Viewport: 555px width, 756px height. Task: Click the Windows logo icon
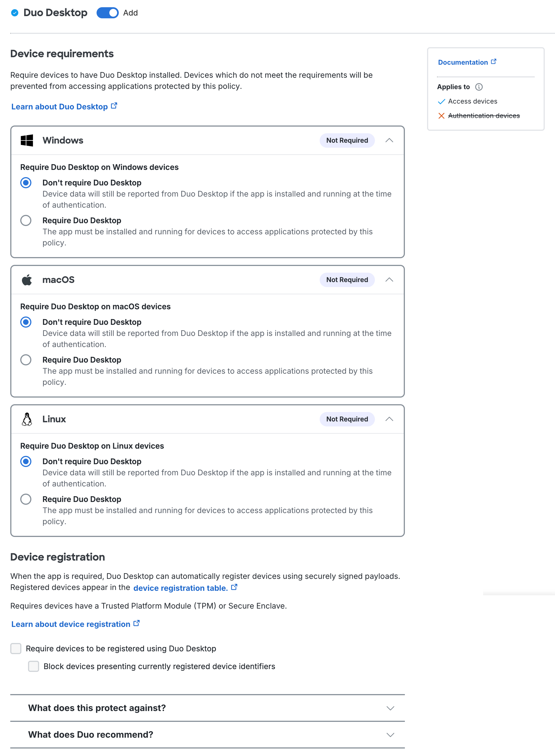point(27,140)
